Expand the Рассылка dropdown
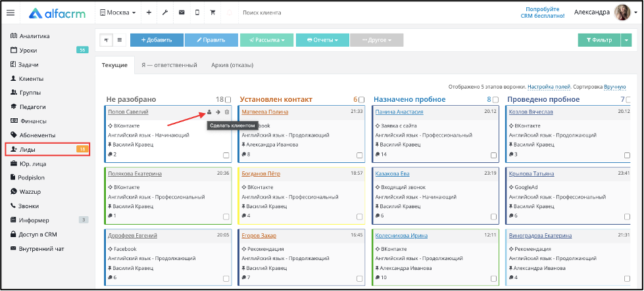 (267, 40)
